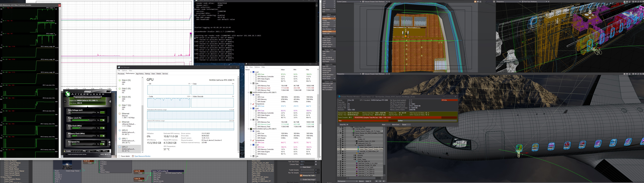This screenshot has width=644, height=183.
Task: Click the Camera_Scene3_Papillon camera icon
Action: click(354, 131)
